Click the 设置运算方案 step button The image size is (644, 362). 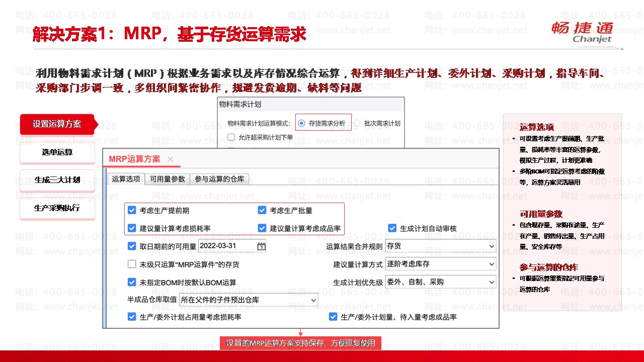[57, 124]
